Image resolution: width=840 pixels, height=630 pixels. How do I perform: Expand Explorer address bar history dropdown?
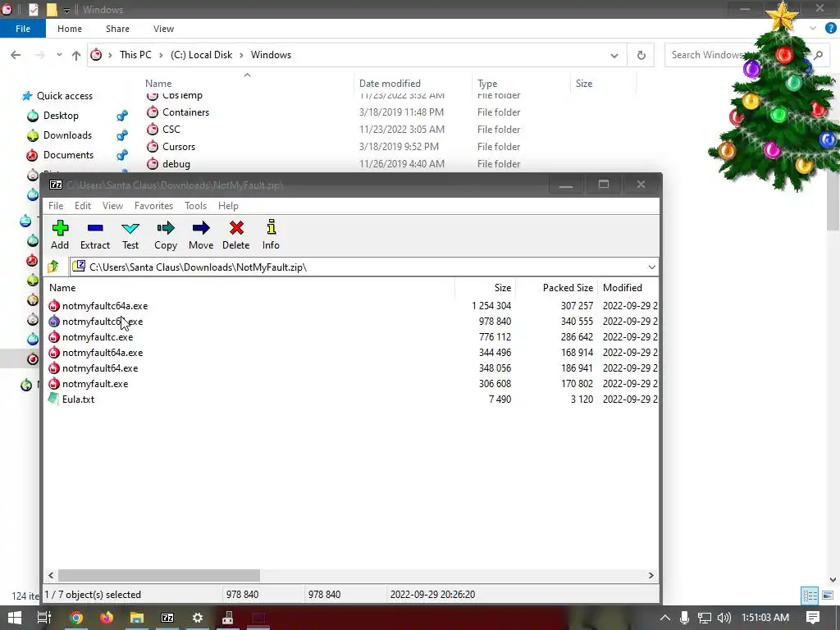click(614, 55)
